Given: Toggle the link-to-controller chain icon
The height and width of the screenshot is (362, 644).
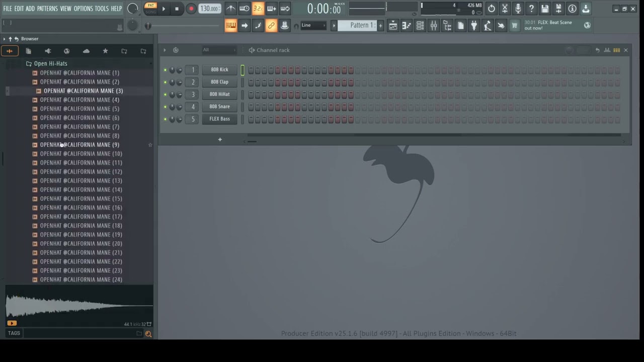Looking at the screenshot, I should pos(271,26).
